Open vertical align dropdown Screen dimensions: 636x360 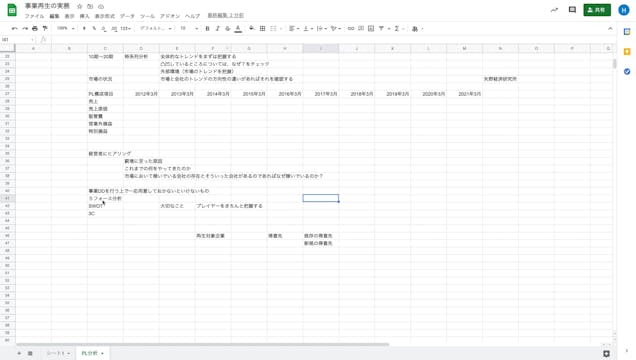[x=308, y=28]
